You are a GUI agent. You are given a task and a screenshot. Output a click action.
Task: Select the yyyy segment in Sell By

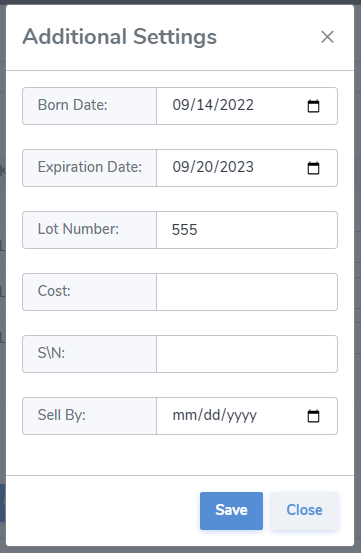click(x=242, y=415)
